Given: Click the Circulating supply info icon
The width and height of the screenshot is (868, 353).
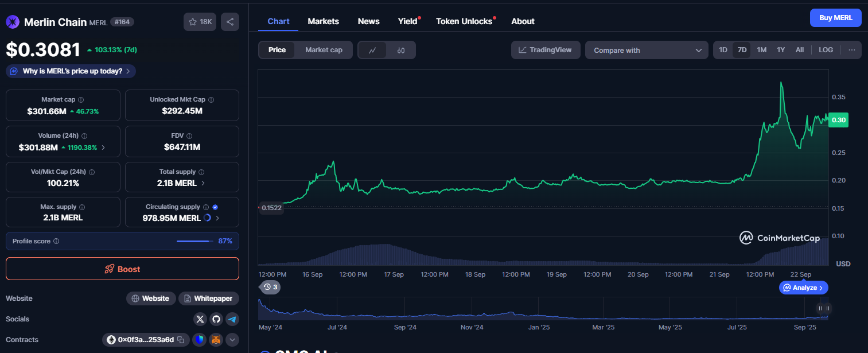Looking at the screenshot, I should 206,207.
